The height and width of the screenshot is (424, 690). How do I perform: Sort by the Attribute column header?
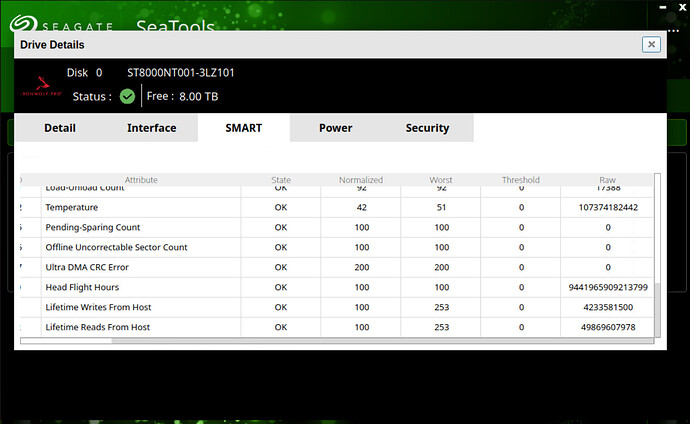[141, 180]
